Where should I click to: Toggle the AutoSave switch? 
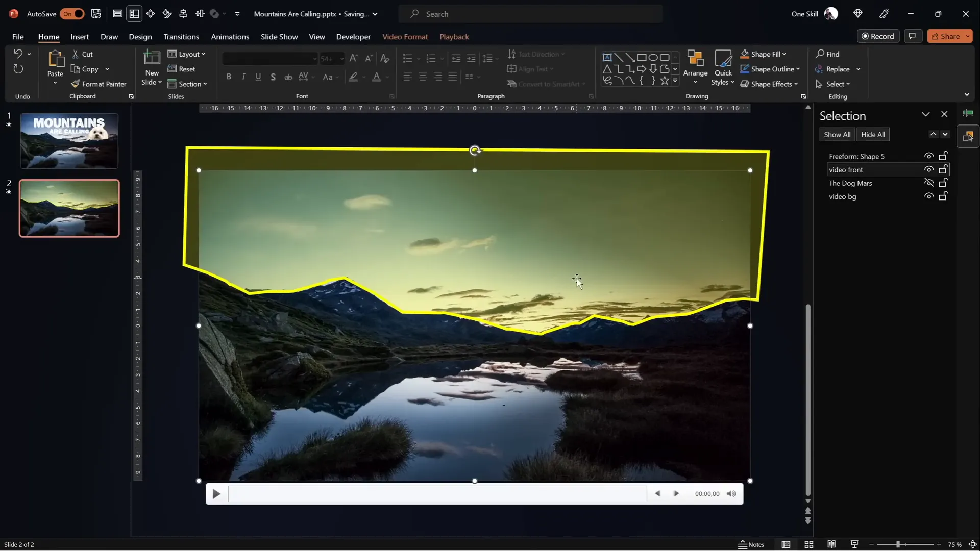point(72,14)
